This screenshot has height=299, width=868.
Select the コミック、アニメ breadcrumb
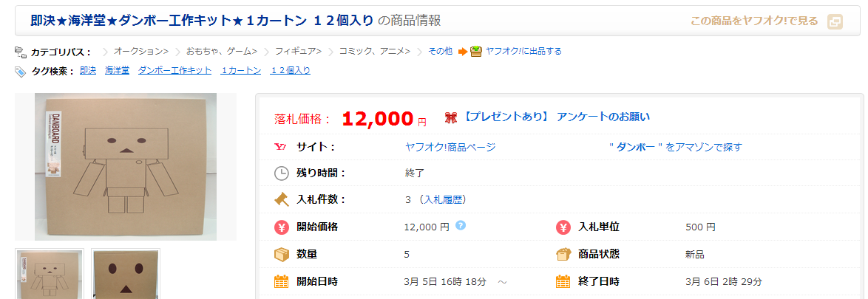(374, 51)
